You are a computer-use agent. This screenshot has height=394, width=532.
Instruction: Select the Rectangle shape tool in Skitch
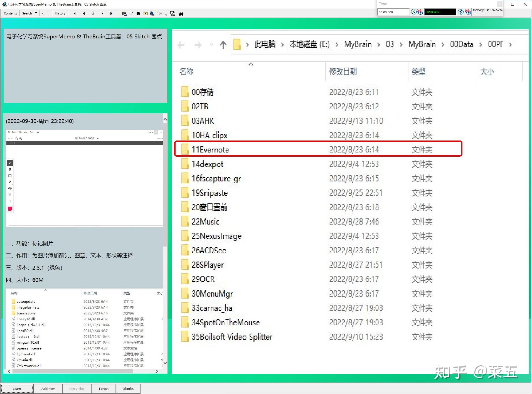pyautogui.click(x=10, y=176)
